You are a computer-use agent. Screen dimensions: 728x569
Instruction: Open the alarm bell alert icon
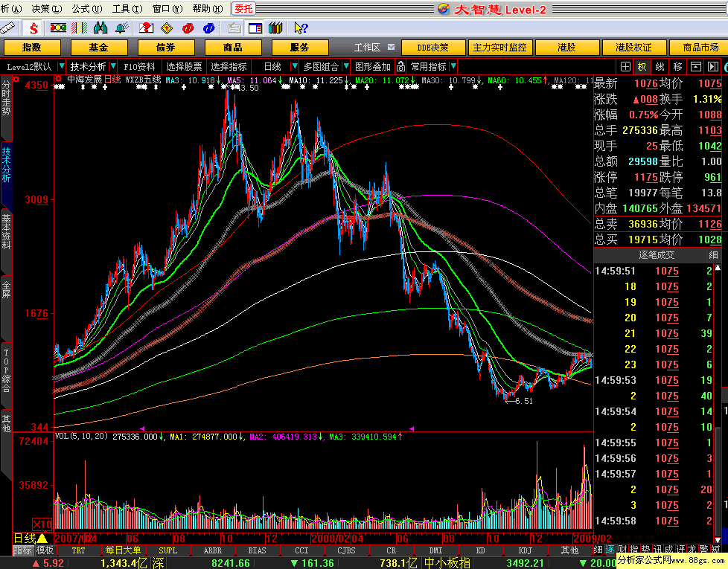[121, 28]
